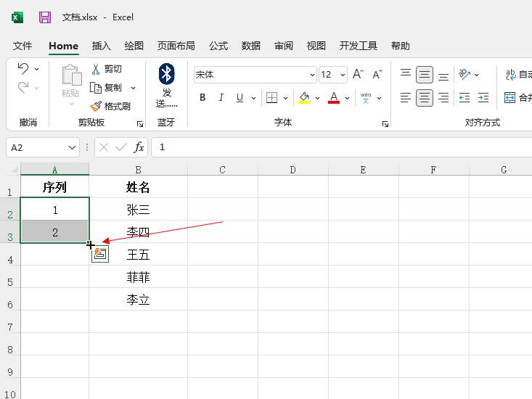This screenshot has height=399, width=532.
Task: Switch to 页面布局 tab
Action: click(x=176, y=46)
